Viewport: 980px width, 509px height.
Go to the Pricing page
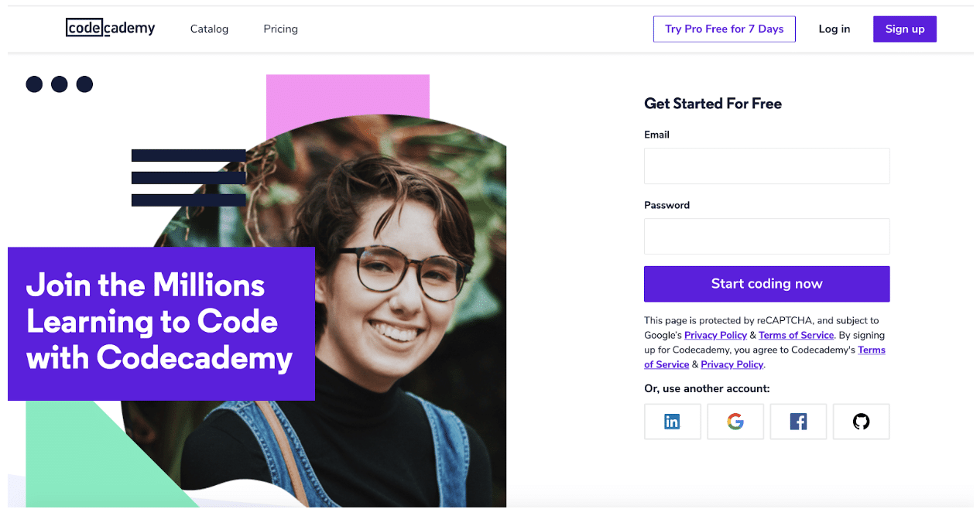280,29
